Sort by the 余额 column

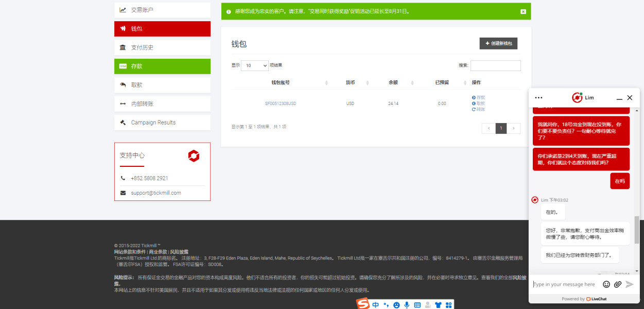pyautogui.click(x=393, y=82)
